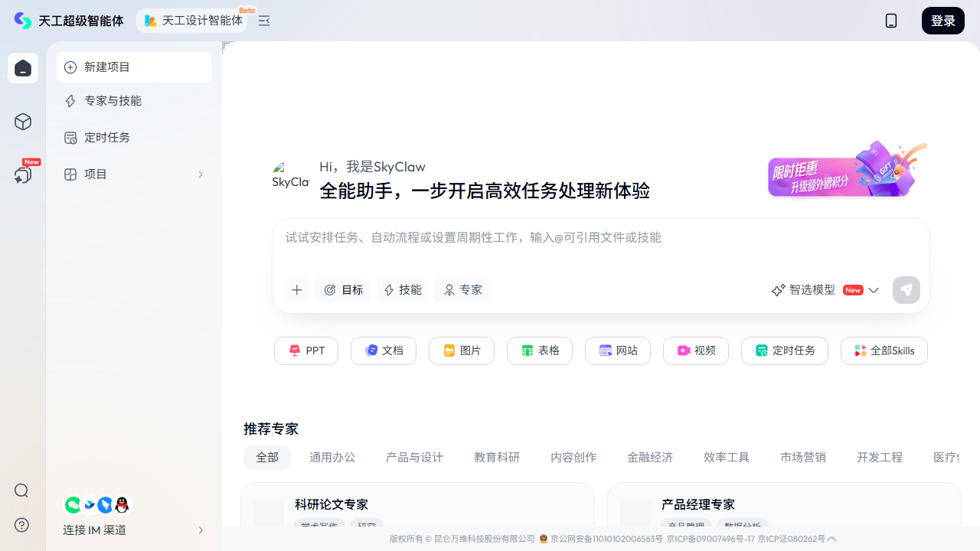980x551 pixels.
Task: Switch to 教育科研 tab
Action: 497,457
